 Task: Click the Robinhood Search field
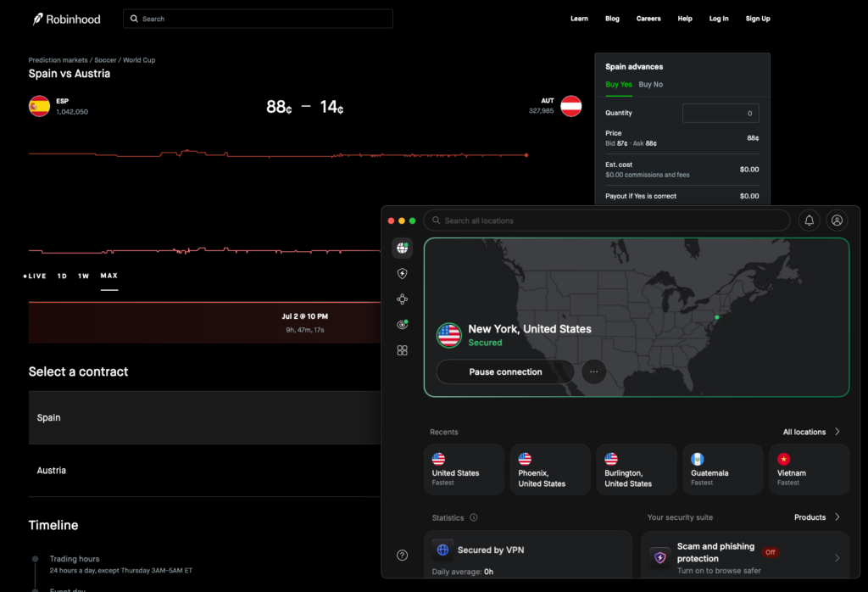(258, 19)
